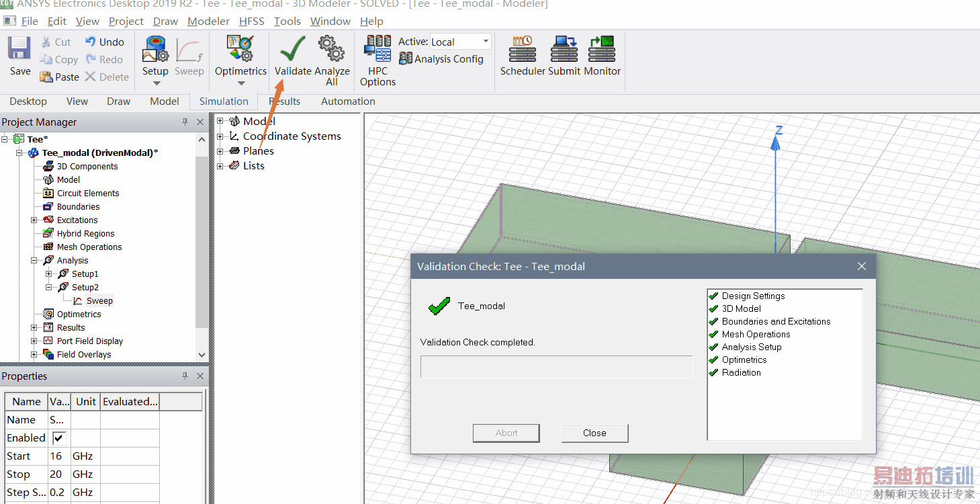The height and width of the screenshot is (504, 980).
Task: Collapse the Analysis node
Action: click(34, 261)
